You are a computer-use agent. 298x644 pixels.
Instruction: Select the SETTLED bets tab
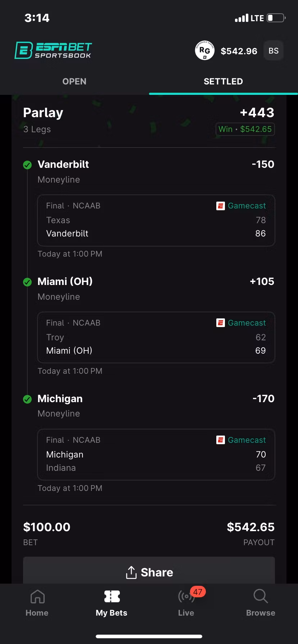223,82
